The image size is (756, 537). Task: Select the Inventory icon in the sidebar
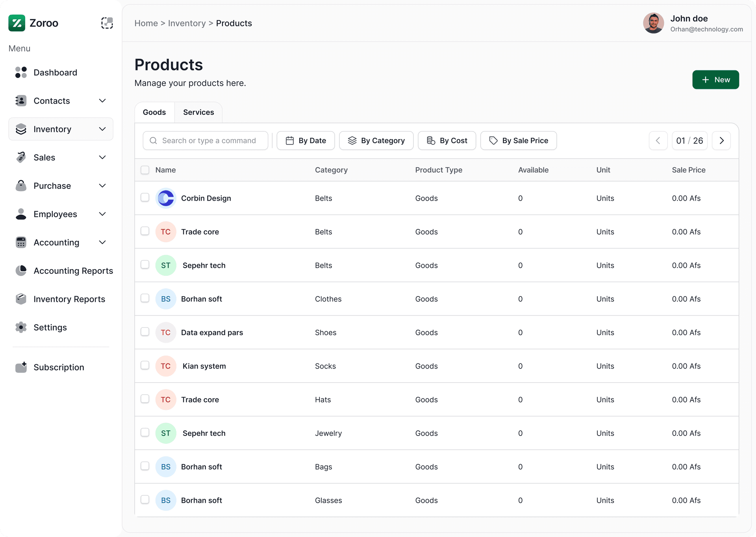tap(21, 129)
